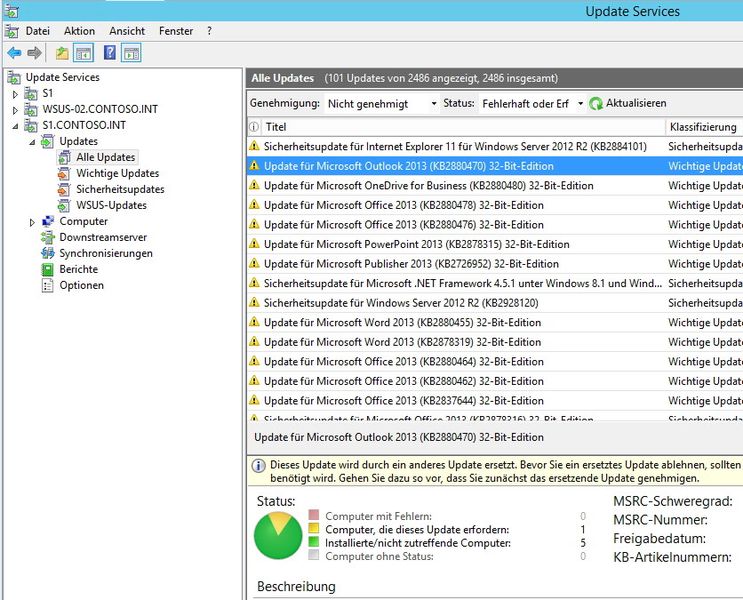Click the Synchronisierungen node icon
This screenshot has height=600, width=743.
48,254
